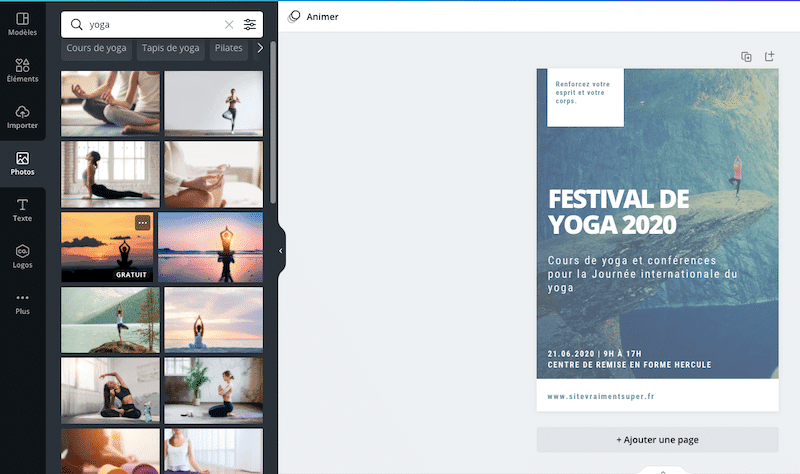
Task: Open three-dot menu on sunset photo
Action: (142, 222)
